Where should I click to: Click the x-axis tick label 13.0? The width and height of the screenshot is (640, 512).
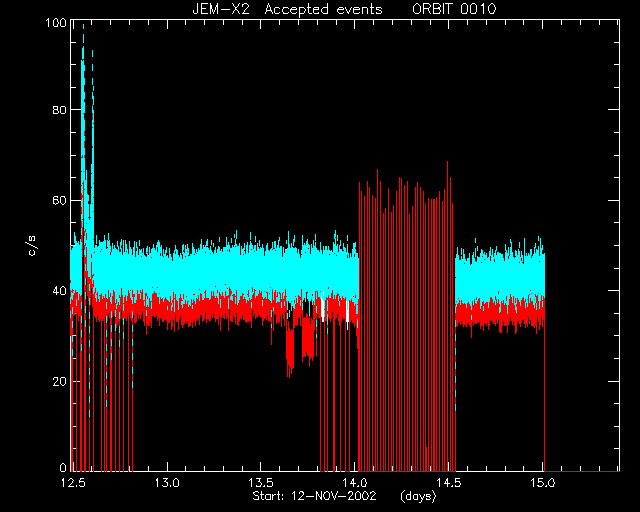[167, 483]
